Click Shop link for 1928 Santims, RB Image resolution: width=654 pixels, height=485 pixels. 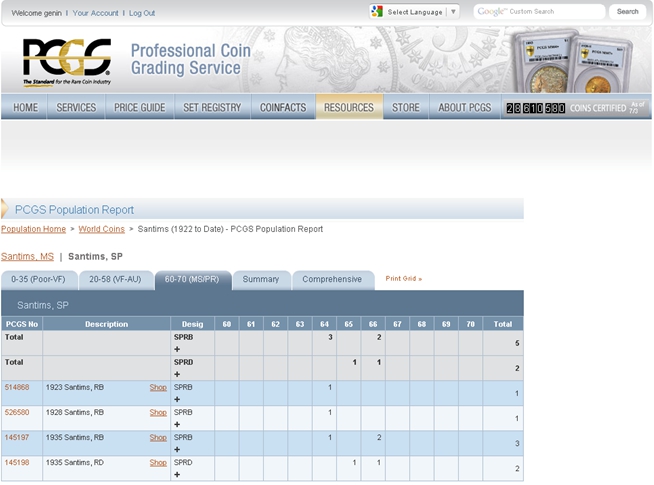pos(158,412)
